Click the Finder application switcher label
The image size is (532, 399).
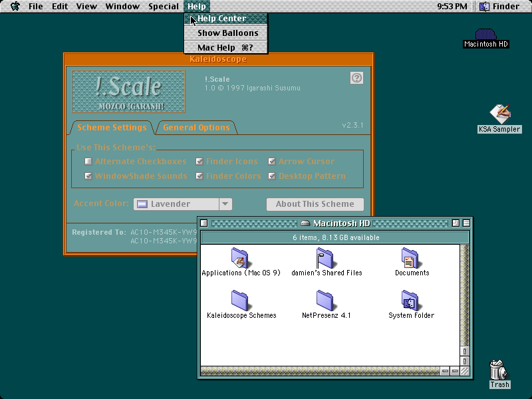point(506,7)
